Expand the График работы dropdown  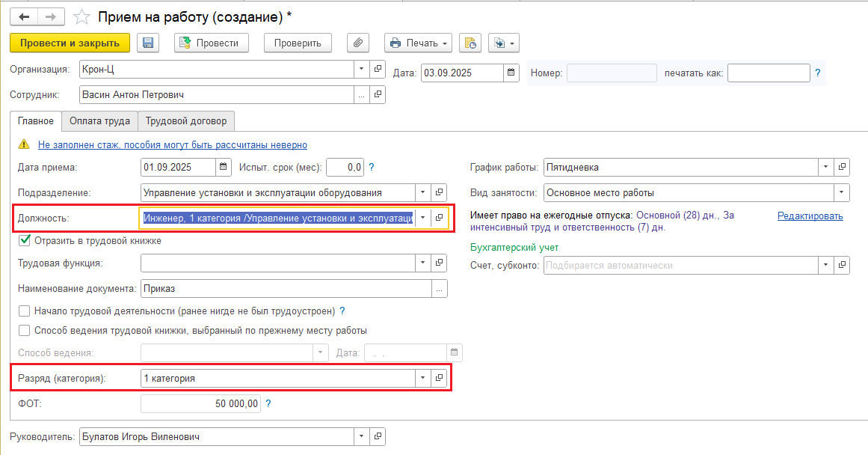coord(825,167)
